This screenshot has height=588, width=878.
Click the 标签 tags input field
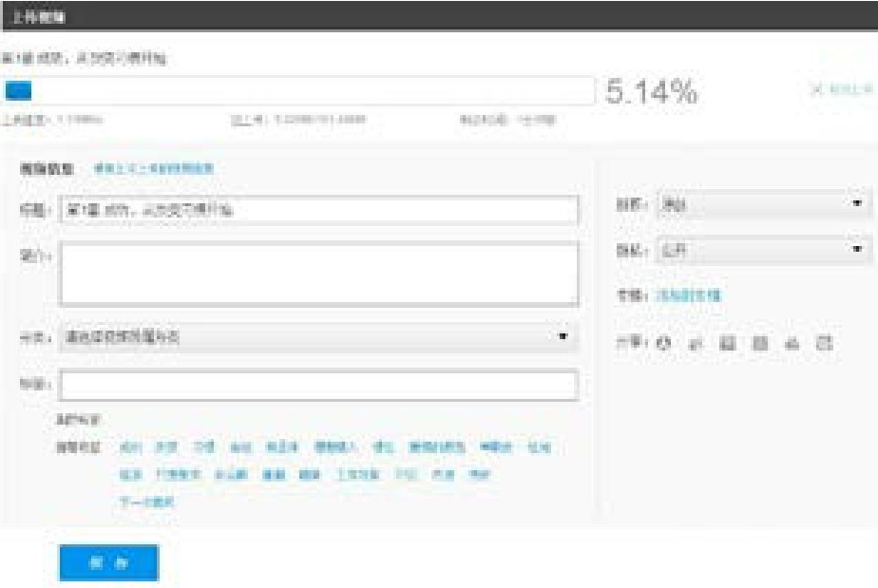(x=317, y=385)
